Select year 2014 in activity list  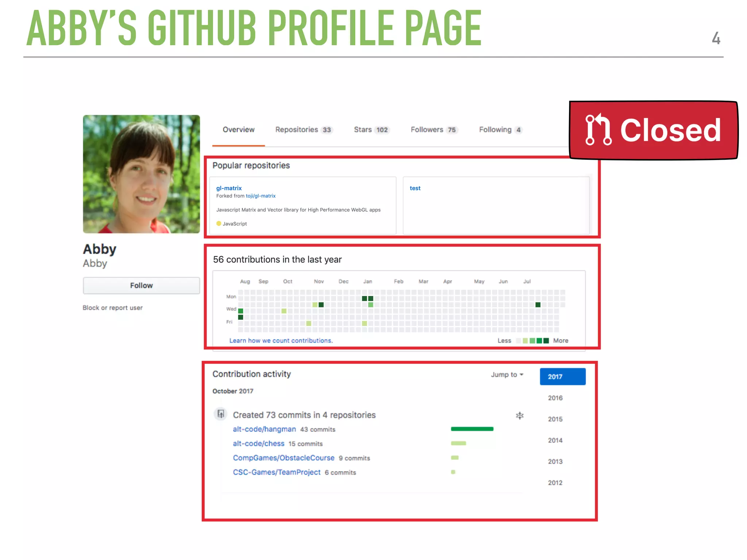pos(555,440)
